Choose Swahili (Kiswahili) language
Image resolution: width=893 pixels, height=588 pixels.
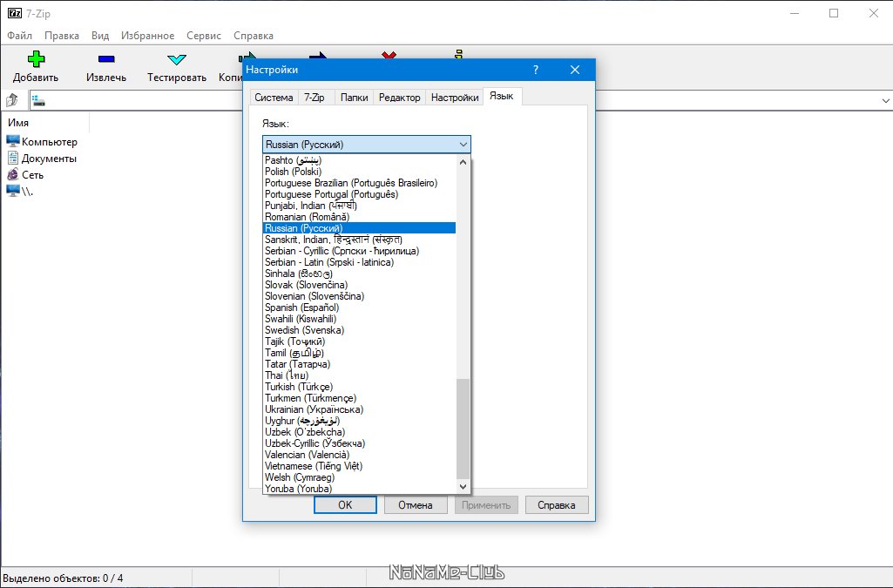(359, 319)
